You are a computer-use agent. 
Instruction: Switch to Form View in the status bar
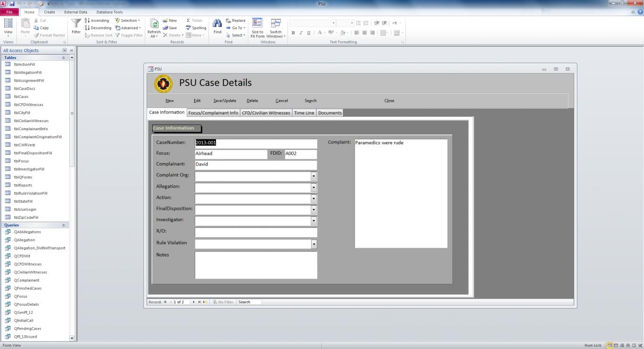[610, 345]
